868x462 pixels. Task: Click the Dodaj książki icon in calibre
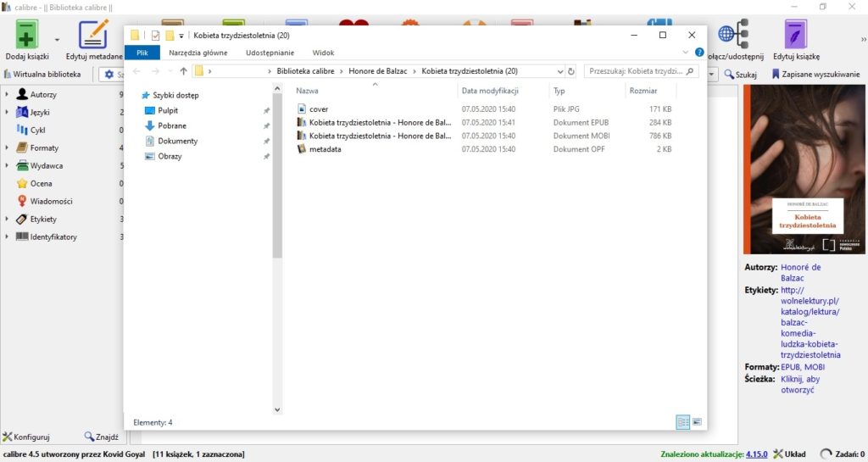click(26, 34)
